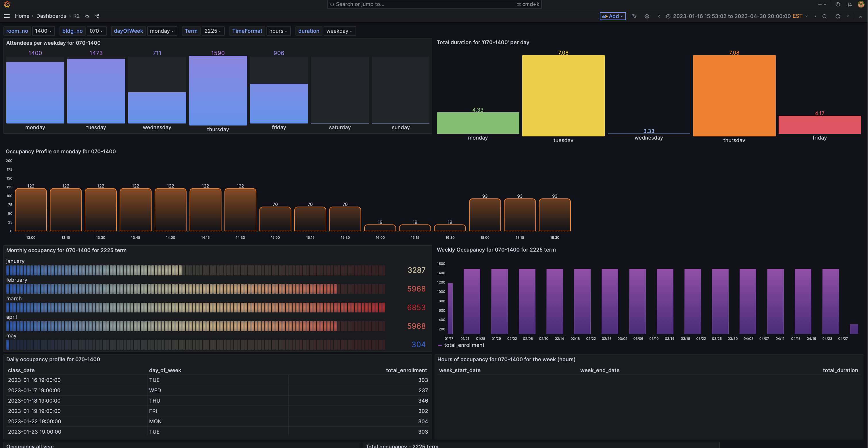Toggle total_enrollment series in legend

(464, 345)
